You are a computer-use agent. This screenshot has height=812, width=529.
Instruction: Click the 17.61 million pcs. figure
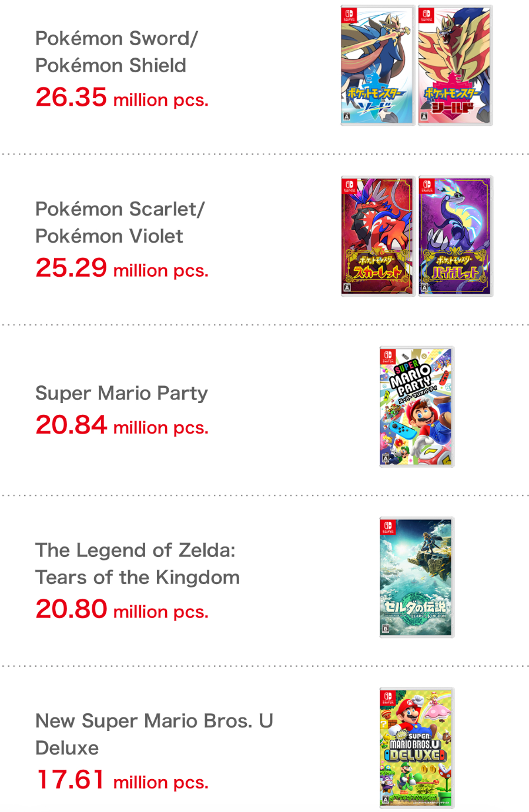[122, 780]
